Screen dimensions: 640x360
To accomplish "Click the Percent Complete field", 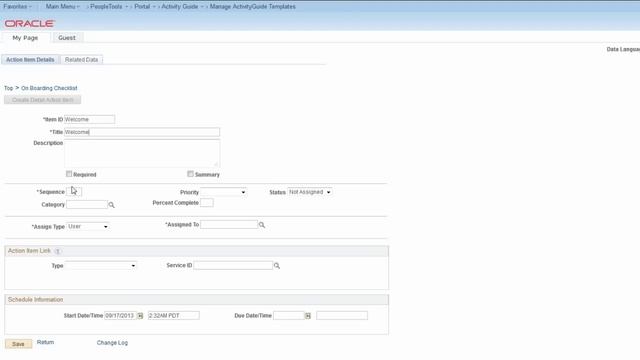I will [207, 203].
